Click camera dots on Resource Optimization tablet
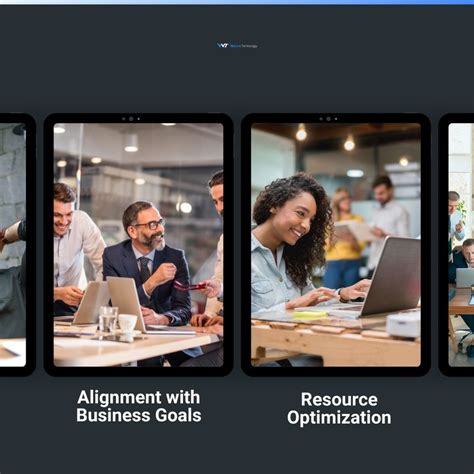This screenshot has width=474, height=474. click(x=328, y=119)
